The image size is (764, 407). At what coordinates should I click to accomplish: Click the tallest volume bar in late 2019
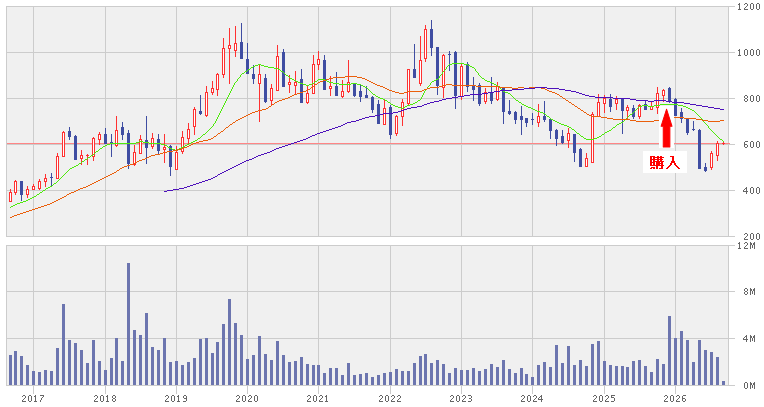[x=229, y=342]
